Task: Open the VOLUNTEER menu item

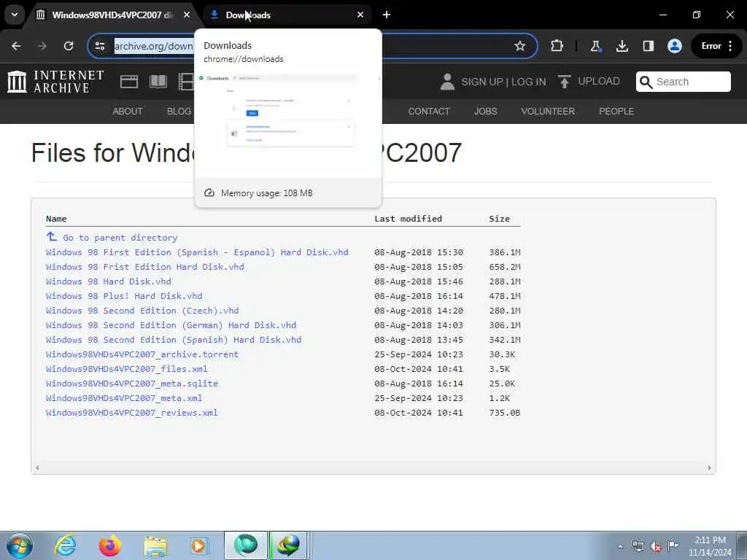Action: tap(548, 111)
